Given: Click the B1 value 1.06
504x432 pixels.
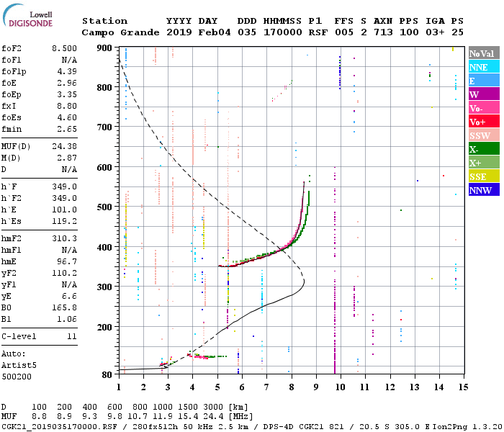Looking at the screenshot, I should [x=67, y=320].
